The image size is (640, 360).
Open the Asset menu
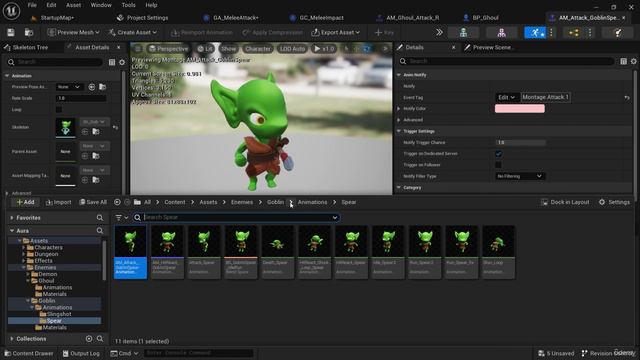click(x=73, y=5)
